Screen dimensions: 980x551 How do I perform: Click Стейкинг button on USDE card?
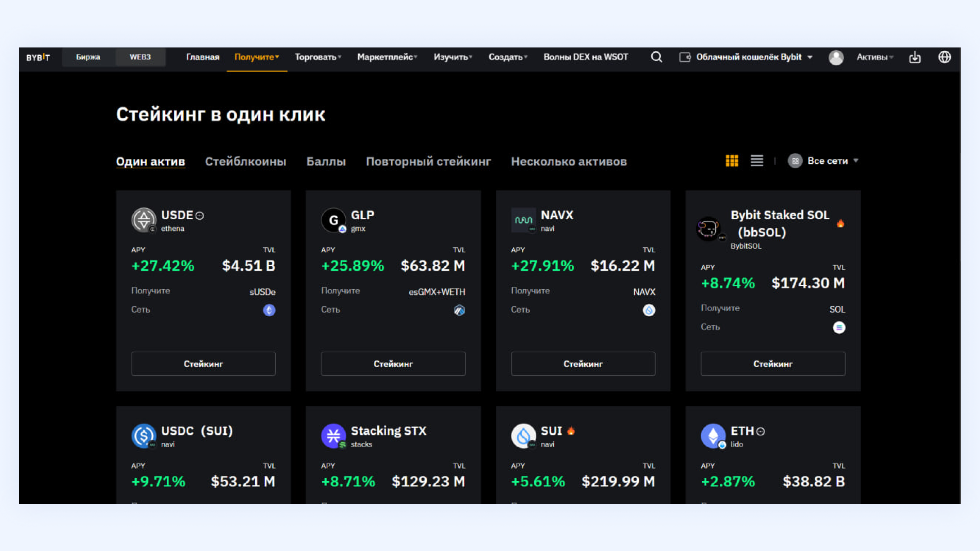(x=203, y=364)
